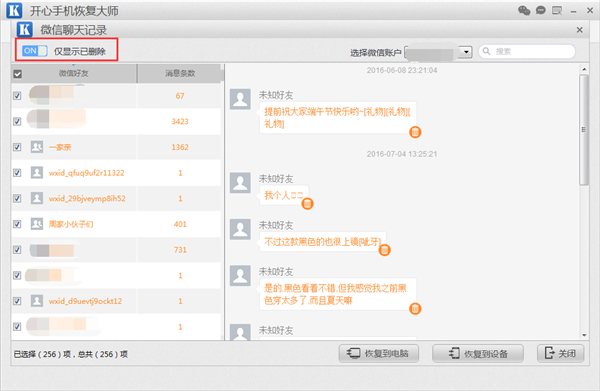600x391 pixels.
Task: Click the K logo beside 微信聊天记录
Action: pyautogui.click(x=24, y=29)
